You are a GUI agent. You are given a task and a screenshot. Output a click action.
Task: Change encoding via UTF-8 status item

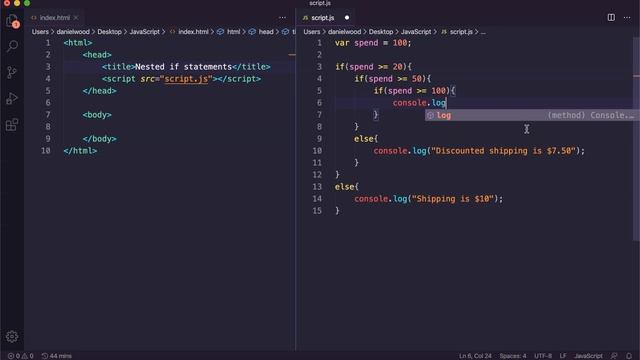pyautogui.click(x=543, y=356)
